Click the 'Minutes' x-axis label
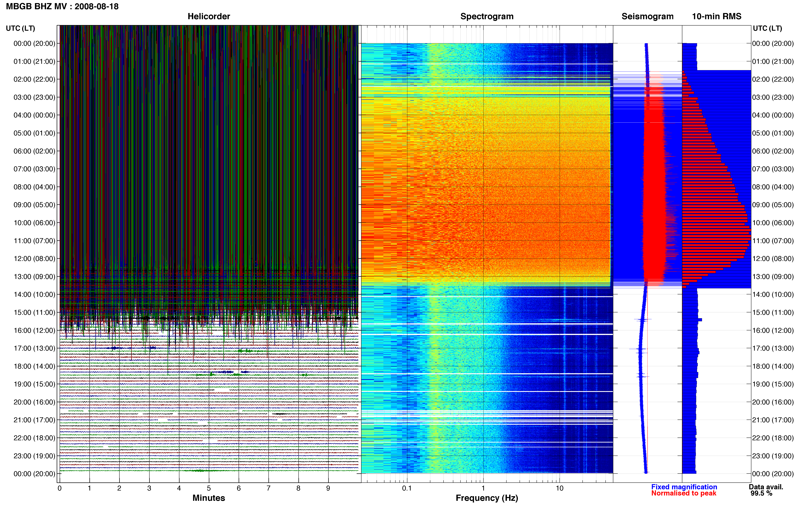This screenshot has height=508, width=812. tap(208, 498)
